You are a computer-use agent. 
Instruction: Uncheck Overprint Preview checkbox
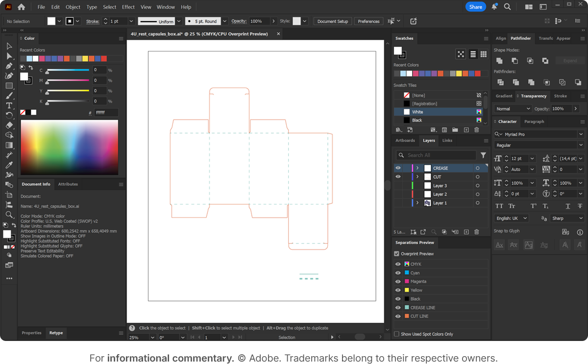[397, 254]
